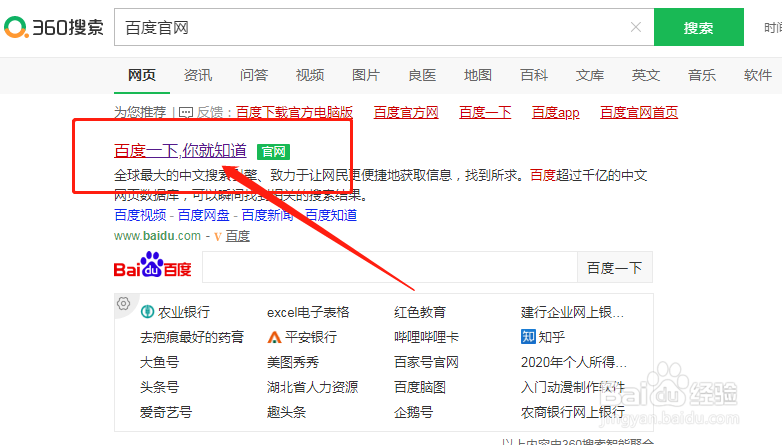Open the 农商银行网上银行 link
782x445 pixels.
point(573,412)
